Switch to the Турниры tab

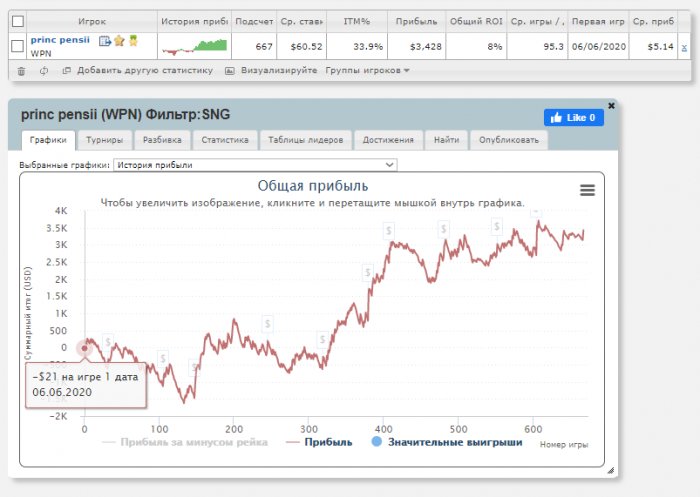point(104,140)
